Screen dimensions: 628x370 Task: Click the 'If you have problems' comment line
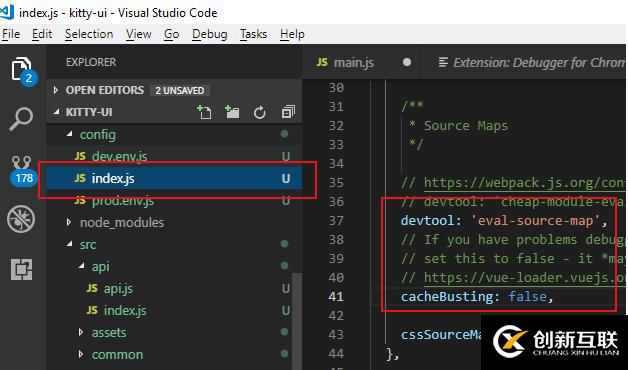(x=513, y=239)
